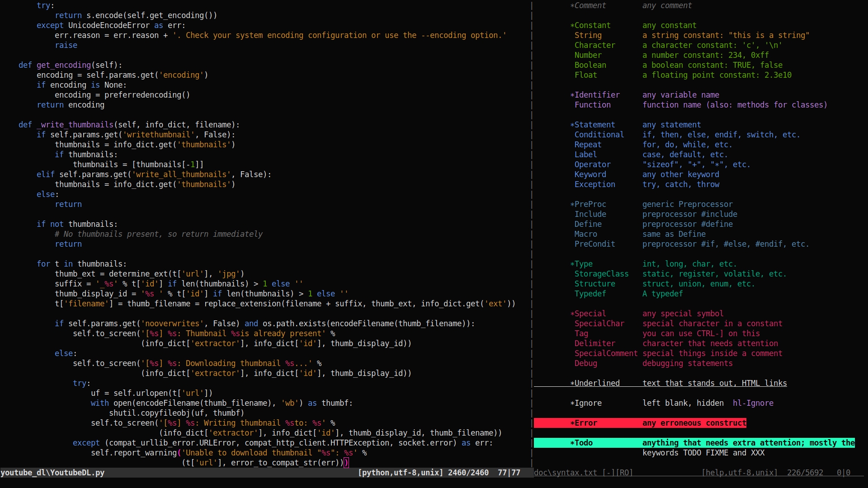The height and width of the screenshot is (488, 868).
Task: Click the '*Identifier' group name
Action: [x=594, y=95]
